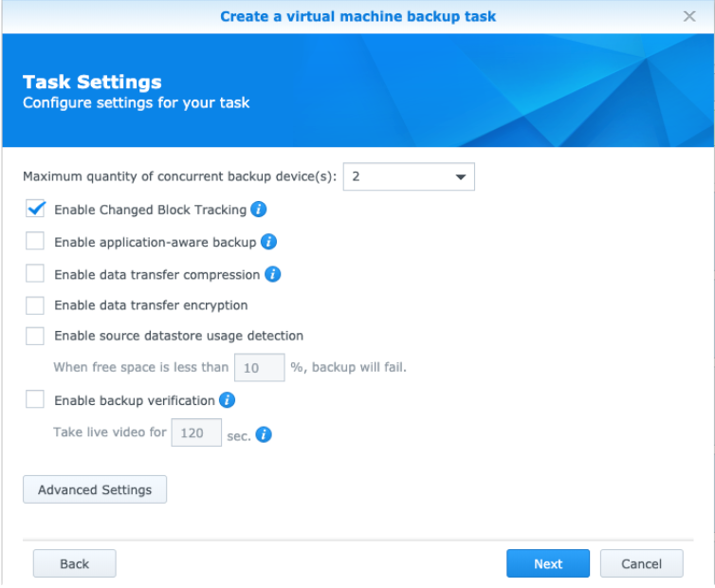Image resolution: width=715 pixels, height=588 pixels.
Task: Open concurrent backup devices dropdown
Action: [409, 176]
